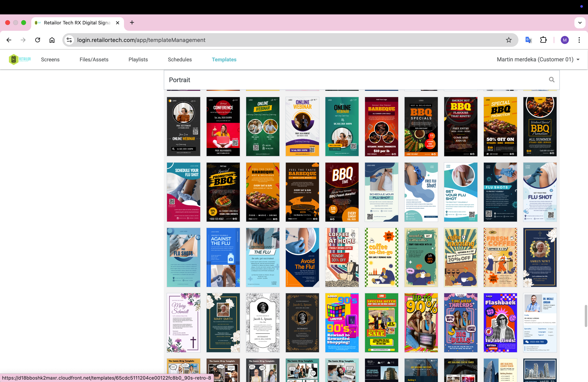The width and height of the screenshot is (588, 382).
Task: Click the Playlists navigation link
Action: (138, 59)
